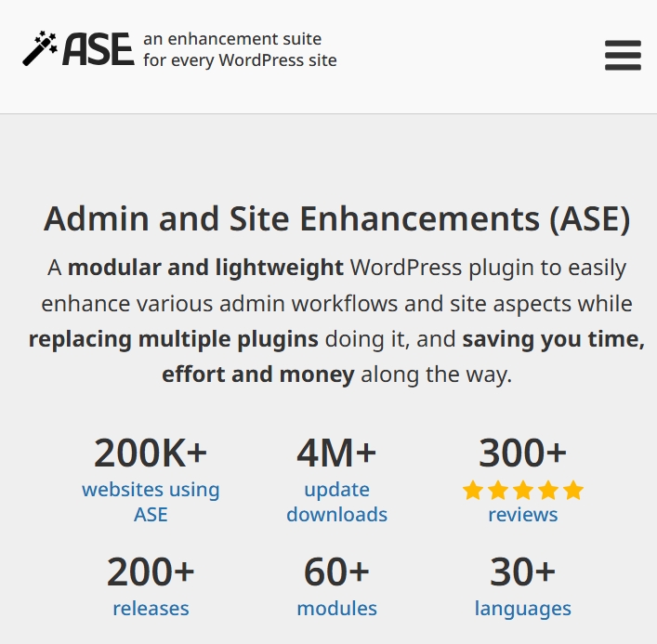657x644 pixels.
Task: Open the 'modules' link
Action: click(337, 609)
